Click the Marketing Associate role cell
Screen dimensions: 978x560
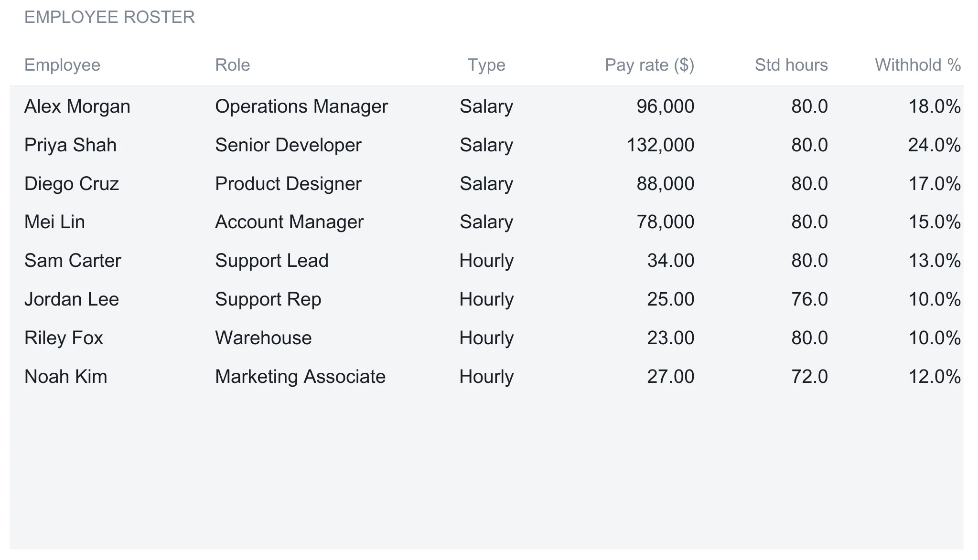300,377
